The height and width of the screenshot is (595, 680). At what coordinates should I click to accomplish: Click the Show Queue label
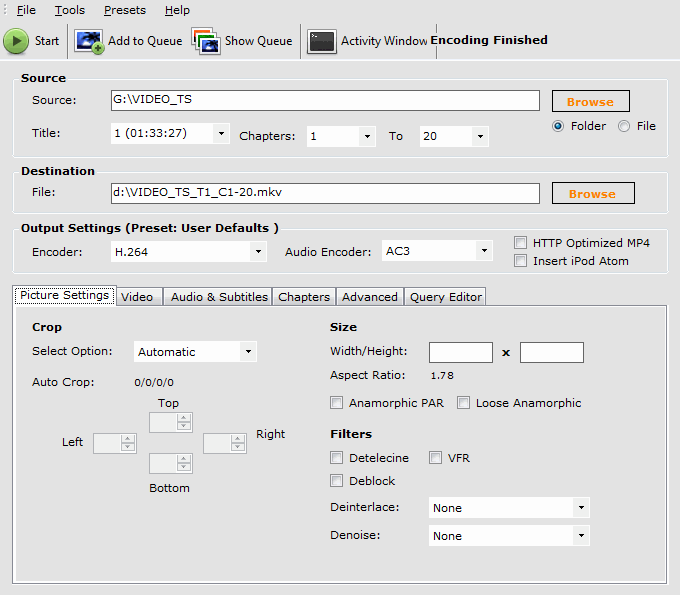(x=258, y=41)
